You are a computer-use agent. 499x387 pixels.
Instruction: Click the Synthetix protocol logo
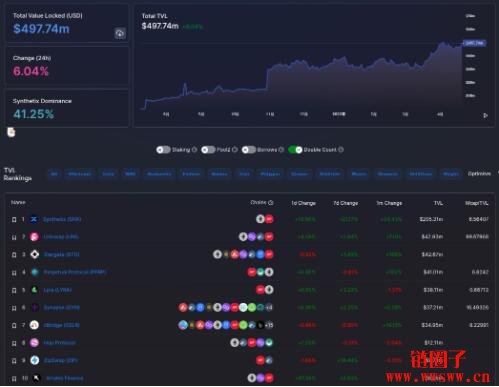pos(34,219)
